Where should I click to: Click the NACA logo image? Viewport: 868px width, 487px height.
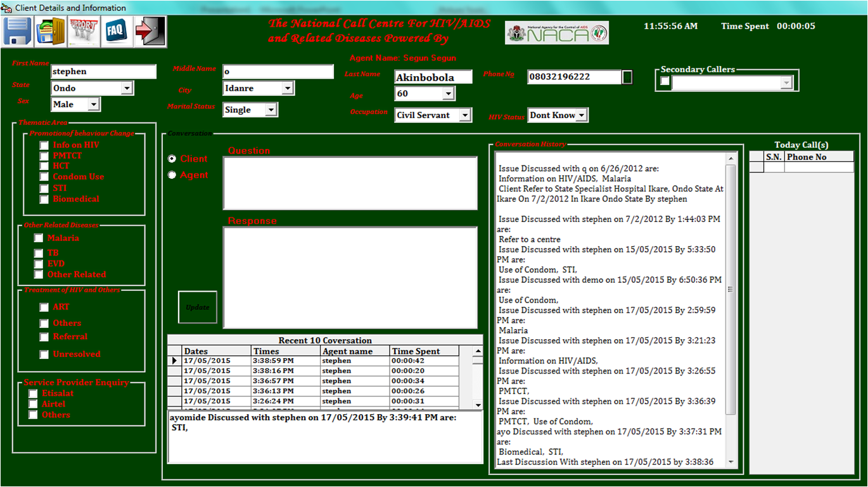pos(557,33)
